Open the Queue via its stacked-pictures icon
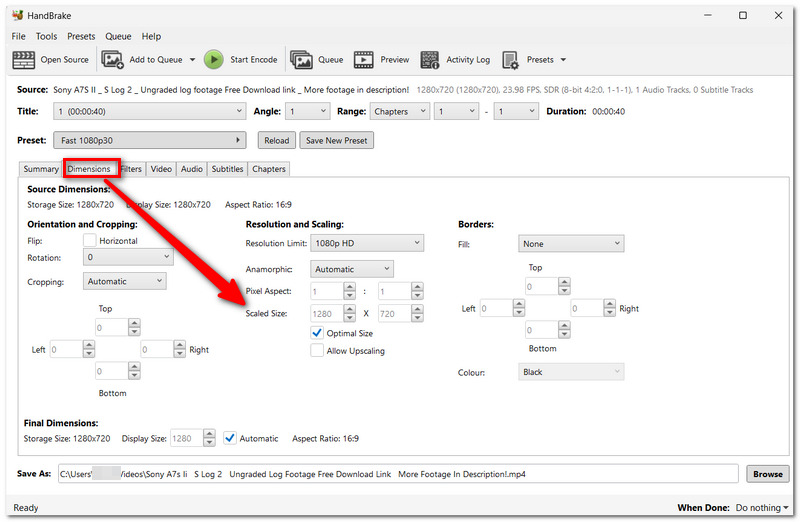This screenshot has height=522, width=800. click(x=301, y=60)
